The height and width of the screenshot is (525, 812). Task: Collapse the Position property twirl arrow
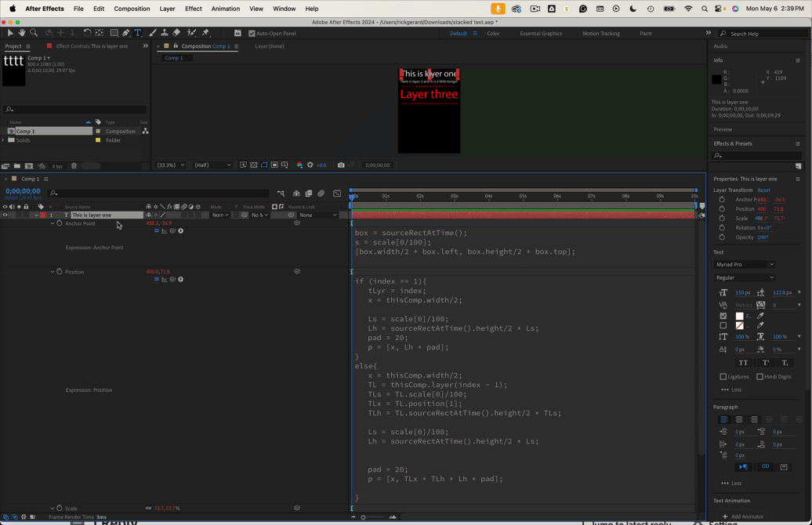(x=53, y=272)
